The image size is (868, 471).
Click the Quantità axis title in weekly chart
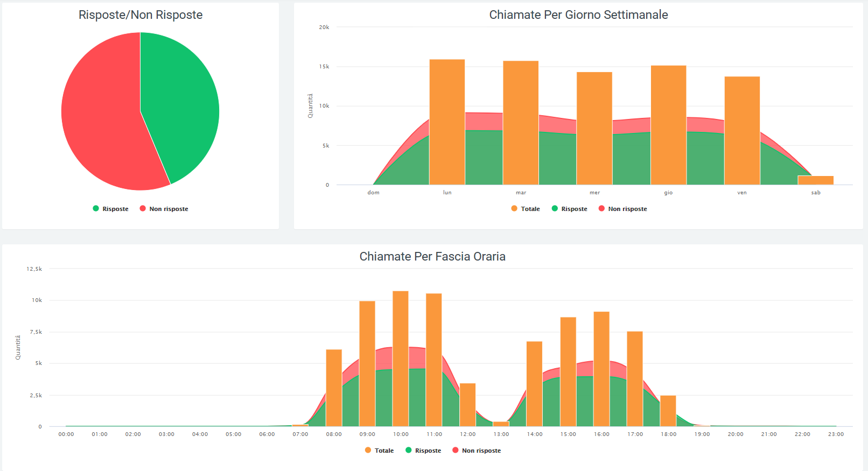click(310, 106)
